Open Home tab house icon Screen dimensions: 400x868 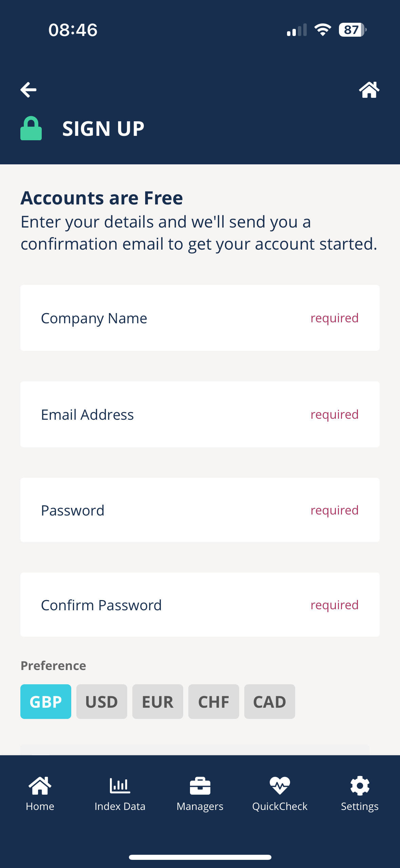click(40, 786)
